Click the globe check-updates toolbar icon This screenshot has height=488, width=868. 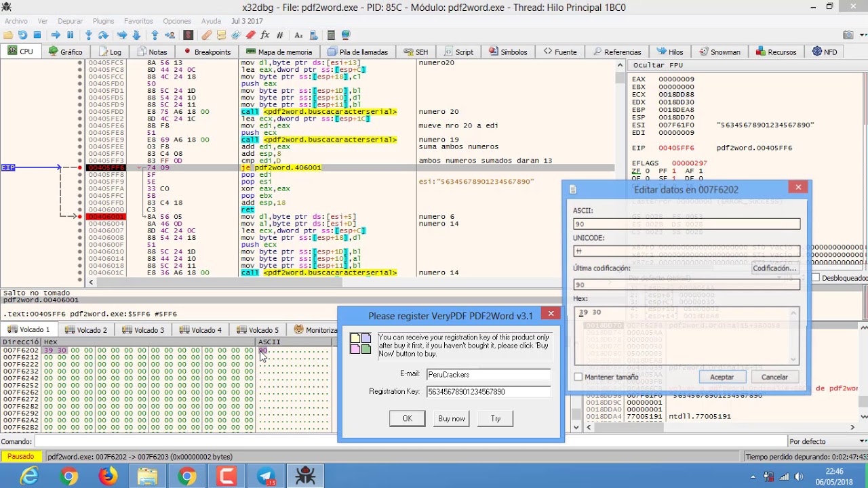(346, 35)
